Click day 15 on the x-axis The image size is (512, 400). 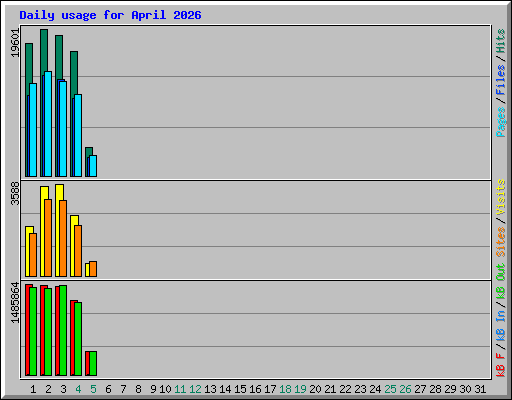pyautogui.click(x=240, y=389)
